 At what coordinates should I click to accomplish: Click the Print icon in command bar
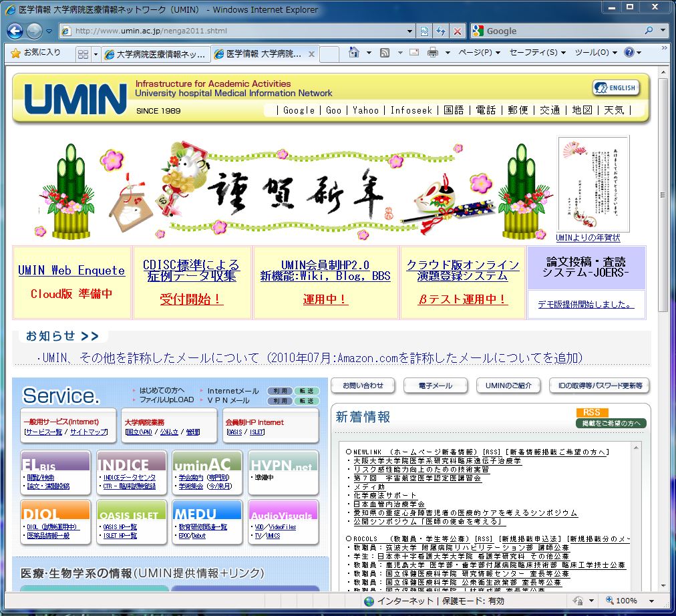pyautogui.click(x=432, y=53)
